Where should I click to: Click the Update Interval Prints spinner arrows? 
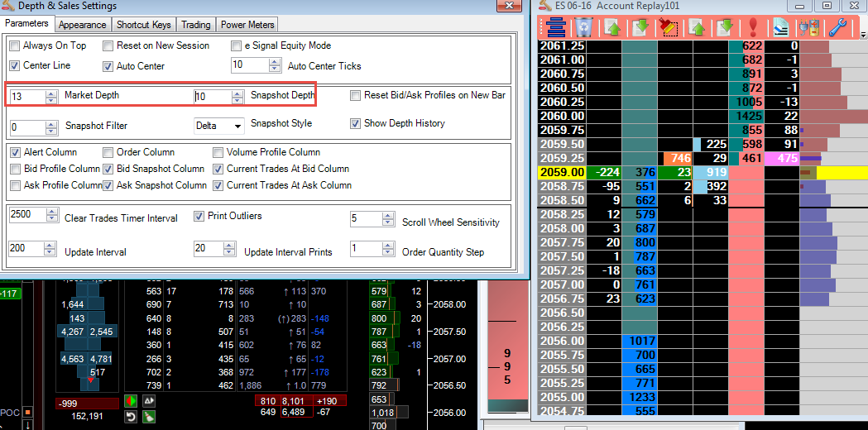[x=230, y=249]
